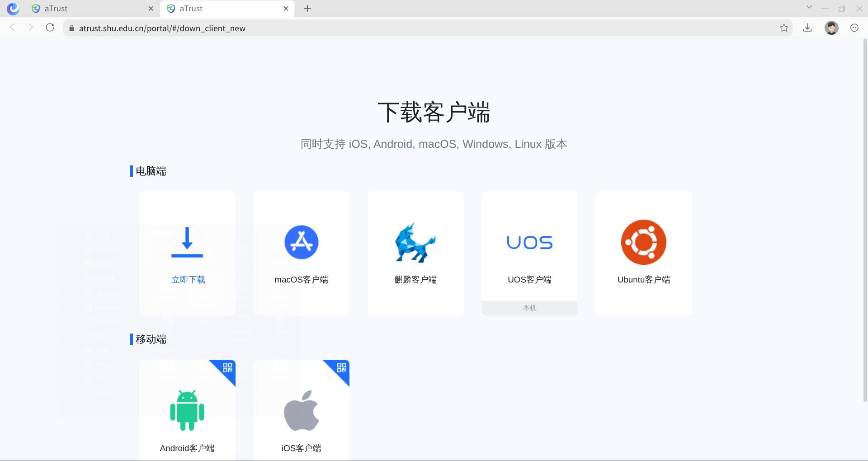Viewport: 868px width, 461px height.
Task: Go forward to next page
Action: [x=30, y=28]
